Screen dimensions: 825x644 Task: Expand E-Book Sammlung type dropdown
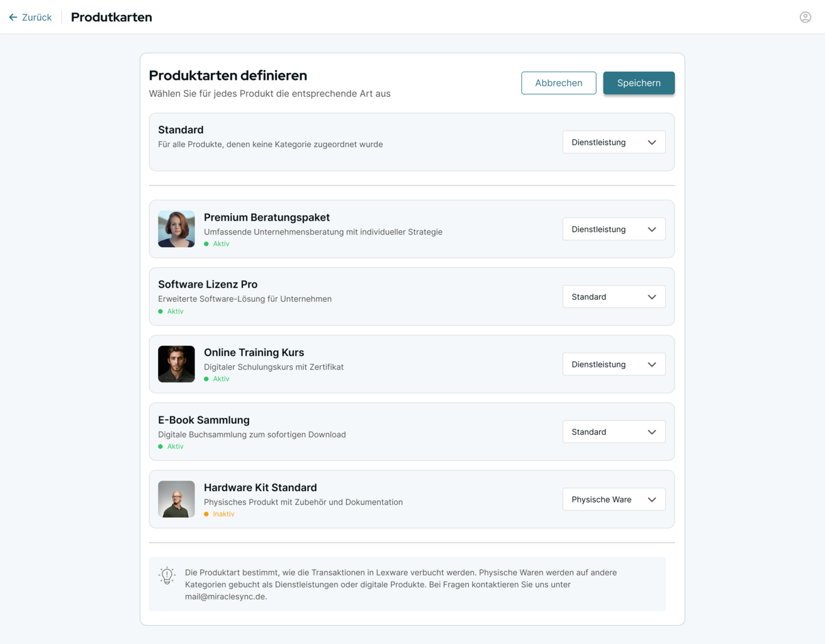(614, 432)
